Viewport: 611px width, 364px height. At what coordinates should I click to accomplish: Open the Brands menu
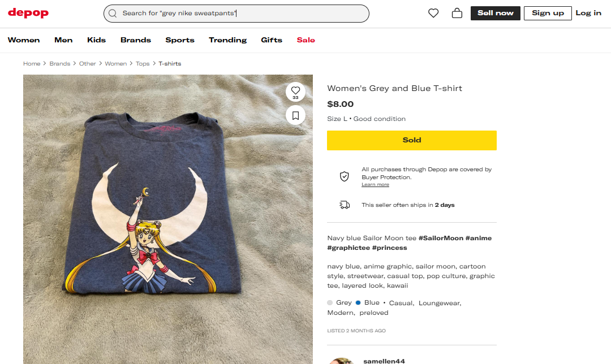(x=136, y=40)
